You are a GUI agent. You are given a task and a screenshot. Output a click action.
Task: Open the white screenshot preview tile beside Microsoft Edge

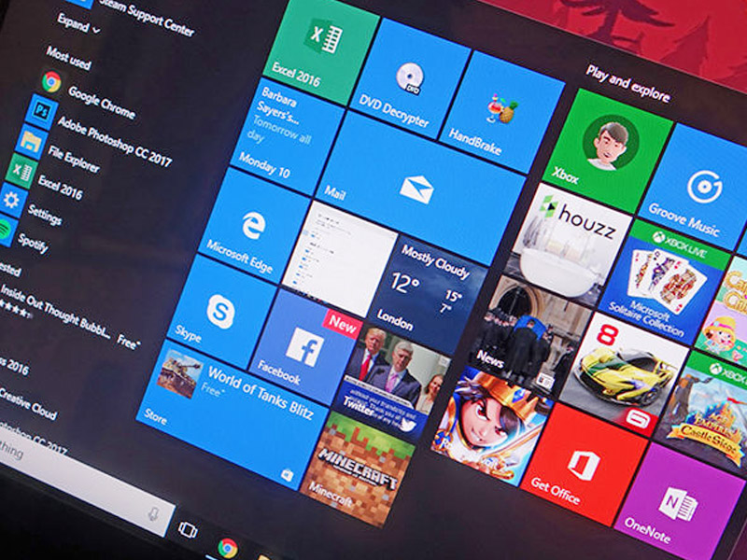tap(339, 259)
